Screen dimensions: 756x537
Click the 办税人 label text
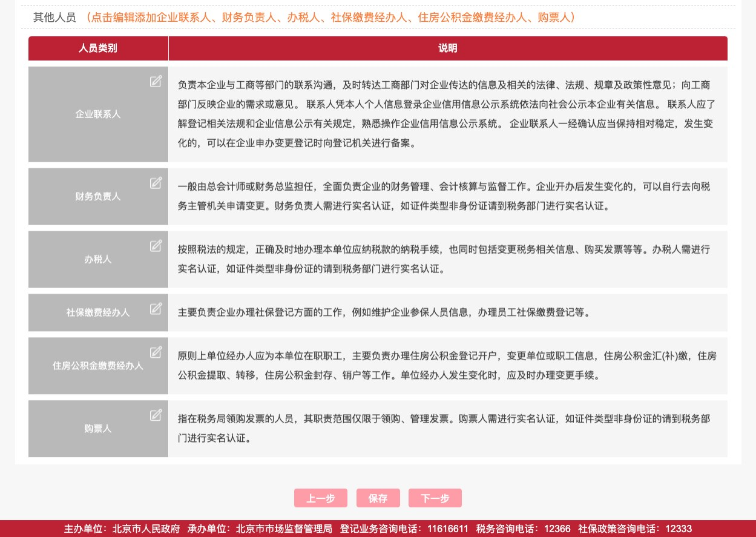coord(98,259)
